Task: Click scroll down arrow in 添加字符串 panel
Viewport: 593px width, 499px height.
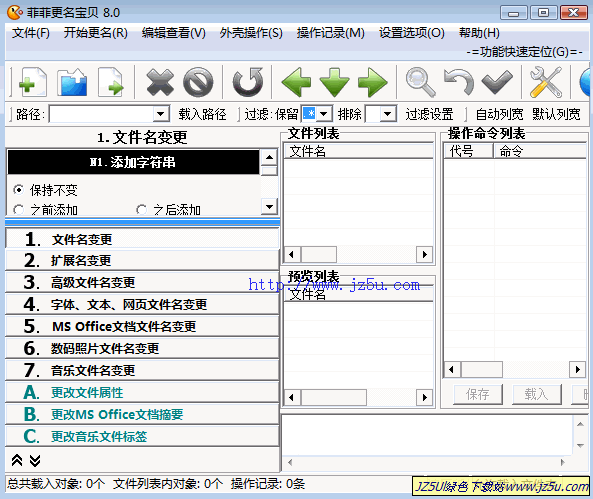Action: click(x=269, y=207)
